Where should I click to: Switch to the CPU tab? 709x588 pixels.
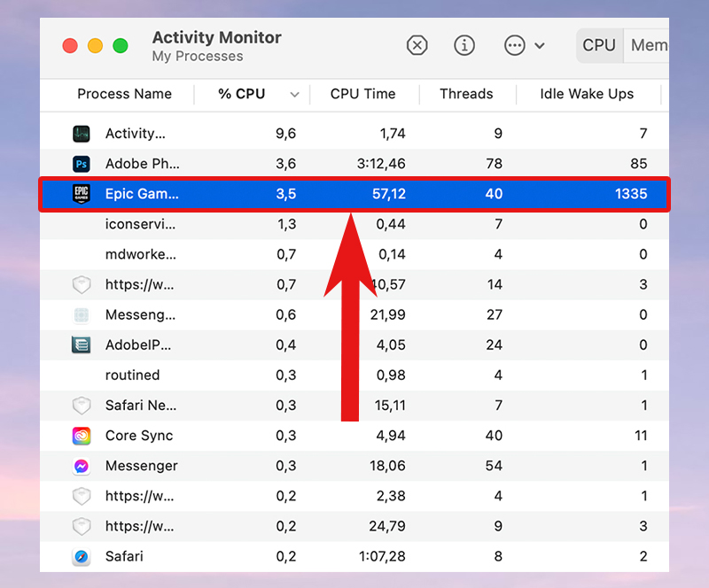click(x=599, y=45)
